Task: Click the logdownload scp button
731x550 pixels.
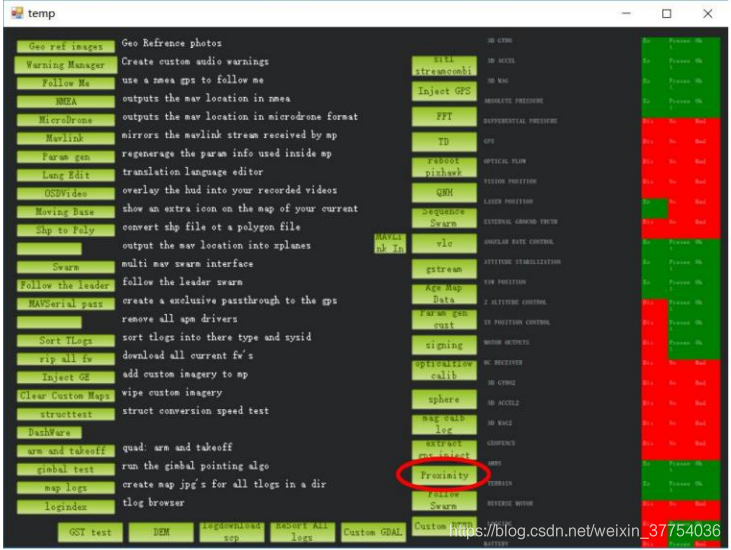Action: (x=232, y=532)
